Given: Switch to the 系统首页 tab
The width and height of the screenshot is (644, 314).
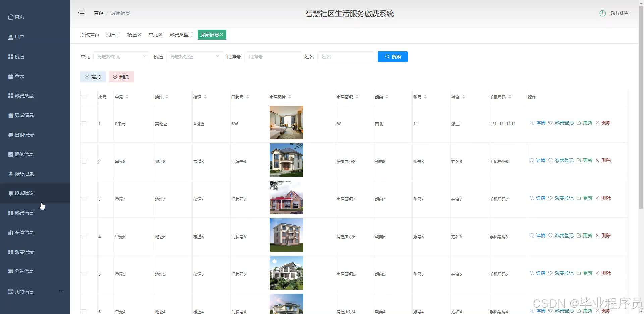Looking at the screenshot, I should click(x=89, y=34).
